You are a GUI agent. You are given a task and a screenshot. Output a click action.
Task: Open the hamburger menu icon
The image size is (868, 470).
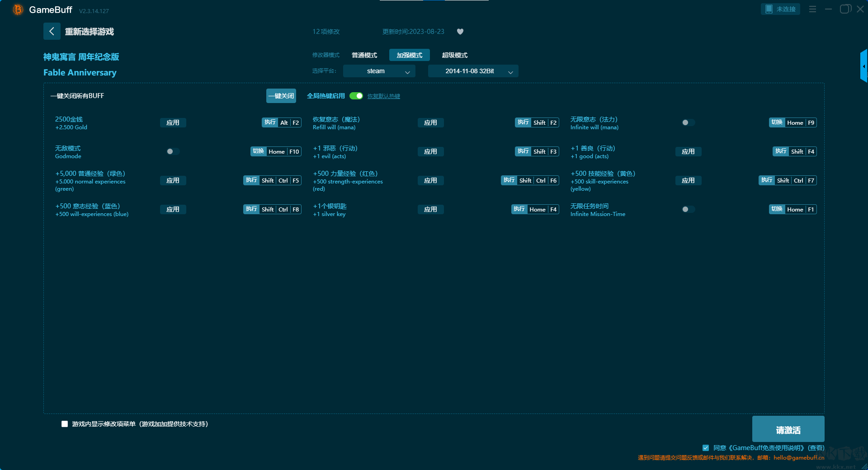[812, 9]
